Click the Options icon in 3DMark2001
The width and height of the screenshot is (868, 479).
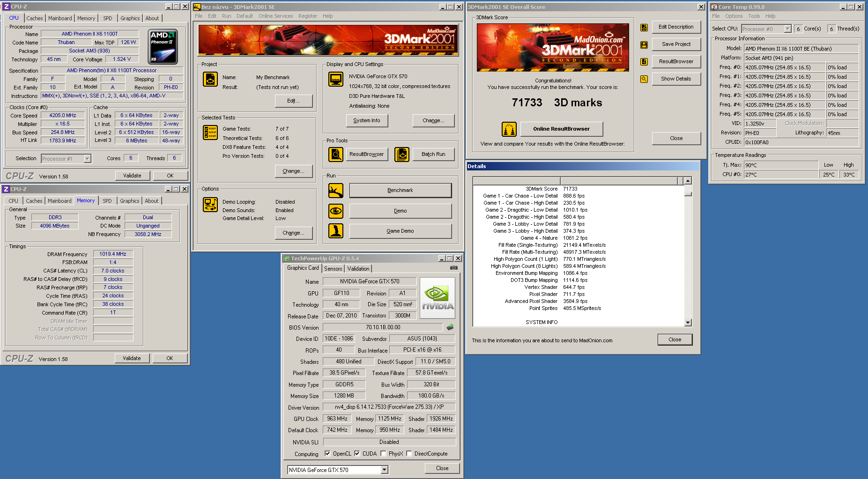[210, 205]
